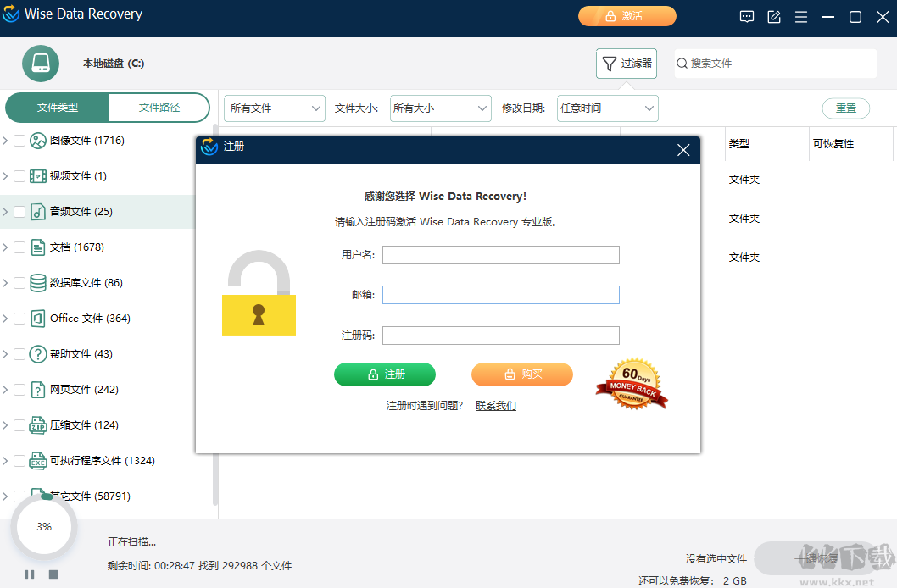Image resolution: width=897 pixels, height=588 pixels.
Task: Check the 视频文件 checkbox
Action: click(19, 175)
